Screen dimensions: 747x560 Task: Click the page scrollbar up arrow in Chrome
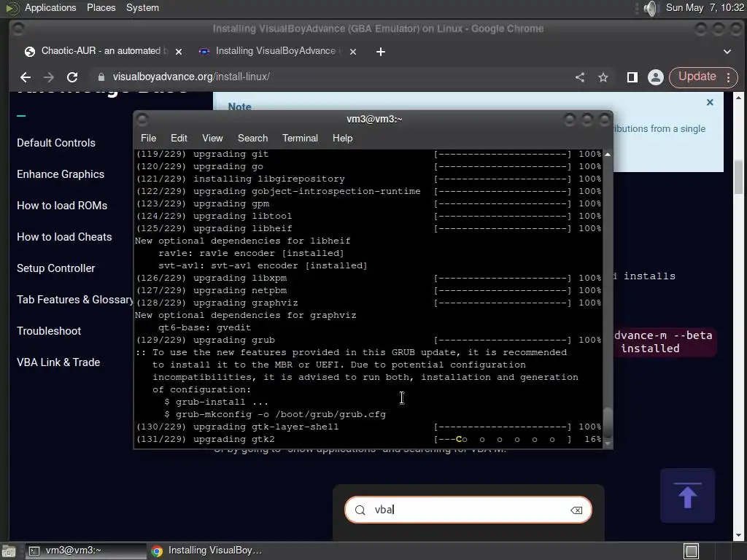pos(738,98)
